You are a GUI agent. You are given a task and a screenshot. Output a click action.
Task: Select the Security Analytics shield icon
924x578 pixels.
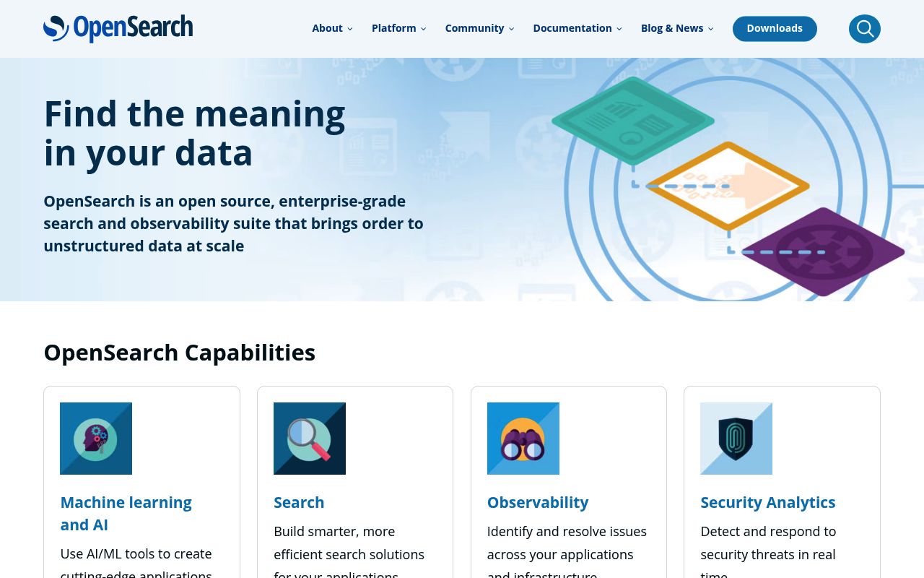click(x=736, y=439)
